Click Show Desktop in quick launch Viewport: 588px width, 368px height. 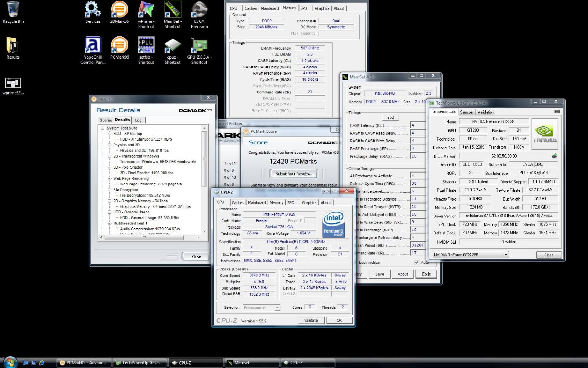25,362
